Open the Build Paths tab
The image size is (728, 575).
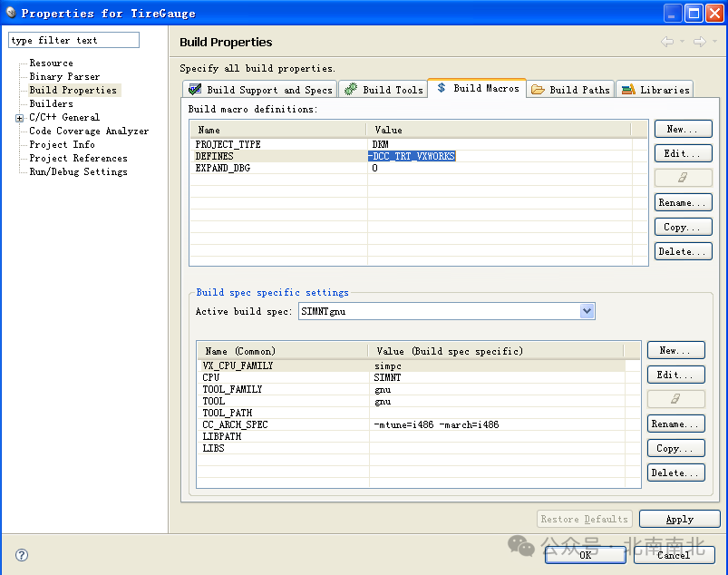570,89
